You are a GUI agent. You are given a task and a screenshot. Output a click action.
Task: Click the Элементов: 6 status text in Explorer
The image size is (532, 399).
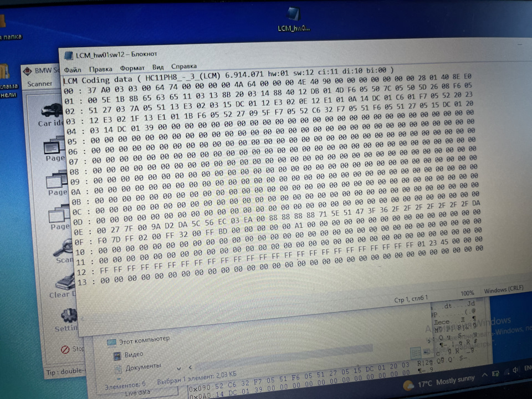125,385
